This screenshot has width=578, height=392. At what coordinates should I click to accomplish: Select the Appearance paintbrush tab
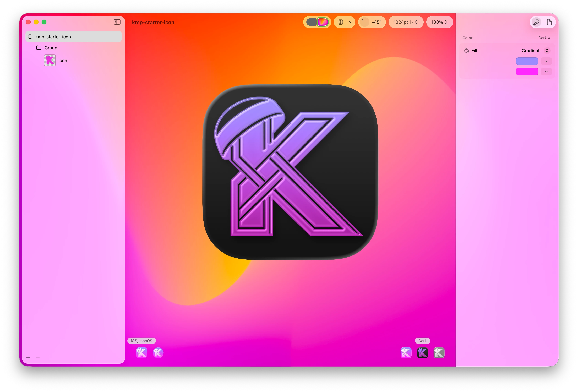(x=536, y=22)
